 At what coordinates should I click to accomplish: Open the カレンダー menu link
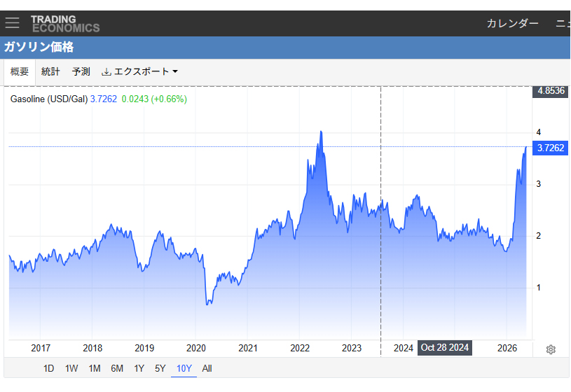click(512, 24)
